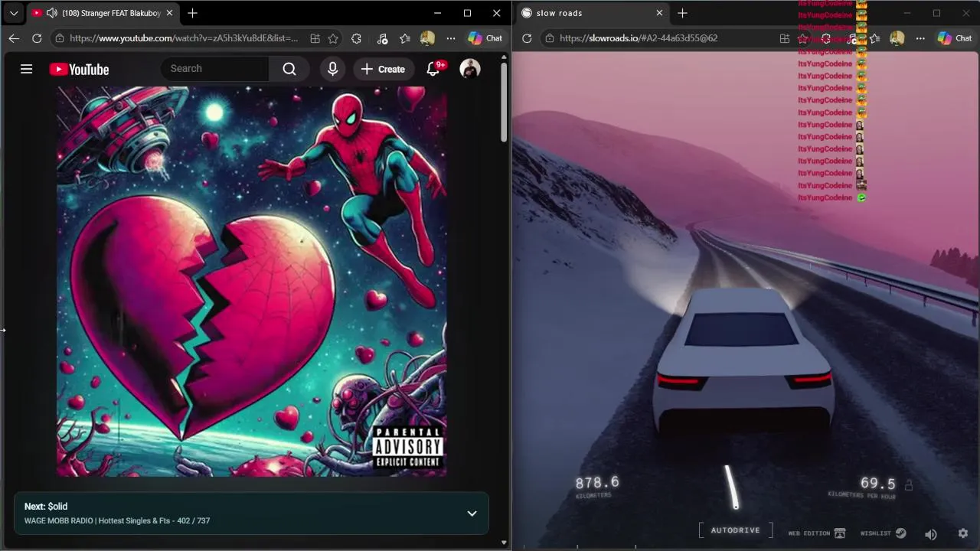
Task: Open split screen icon in slow roads address bar
Action: click(785, 38)
